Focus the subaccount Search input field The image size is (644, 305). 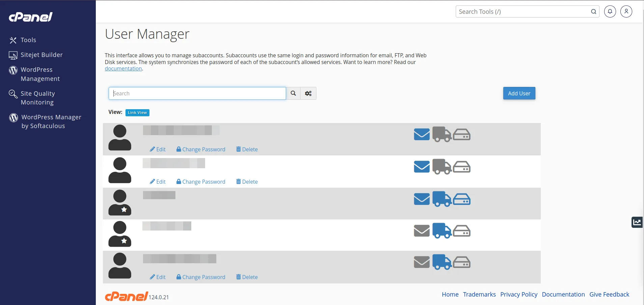point(197,93)
